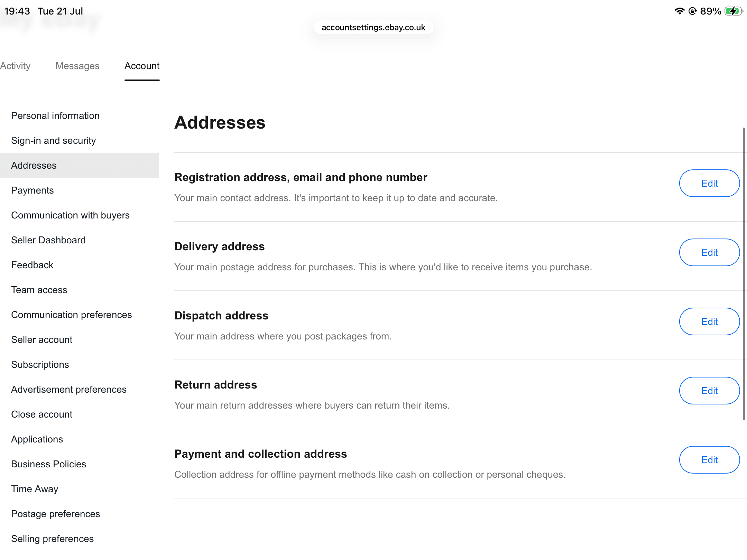Switch to the Messages tab
747x560 pixels.
pos(77,66)
